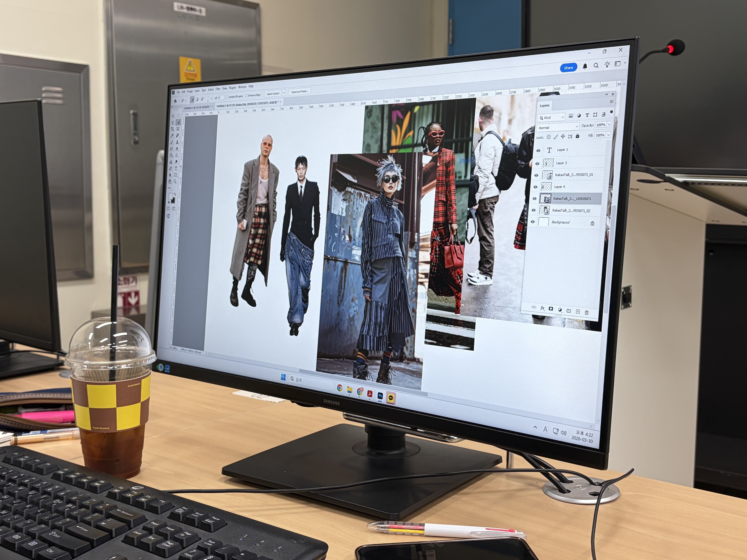Image resolution: width=747 pixels, height=560 pixels.
Task: Open workspace switcher dropdown top right
Action: pyautogui.click(x=625, y=63)
